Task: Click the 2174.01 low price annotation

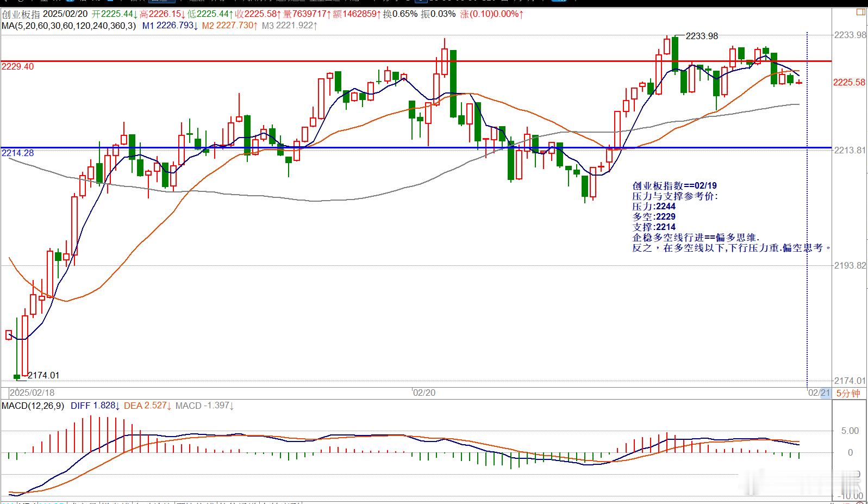Action: tap(43, 375)
